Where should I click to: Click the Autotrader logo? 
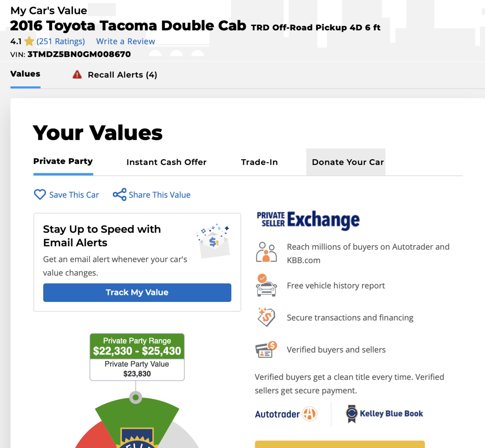click(x=286, y=414)
